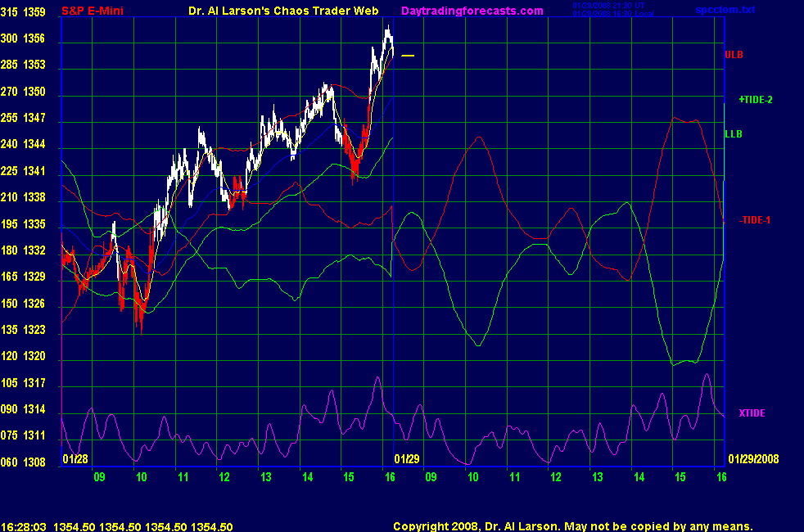Select the ULB legend label
804x532 pixels.
pyautogui.click(x=734, y=55)
